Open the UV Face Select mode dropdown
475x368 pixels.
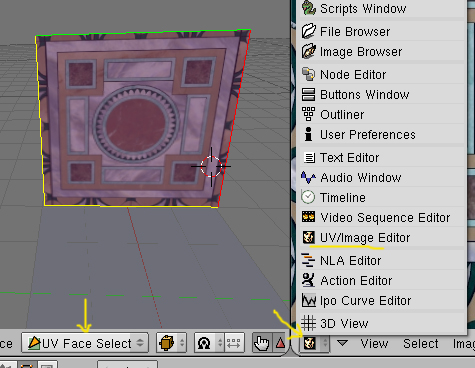tap(85, 343)
